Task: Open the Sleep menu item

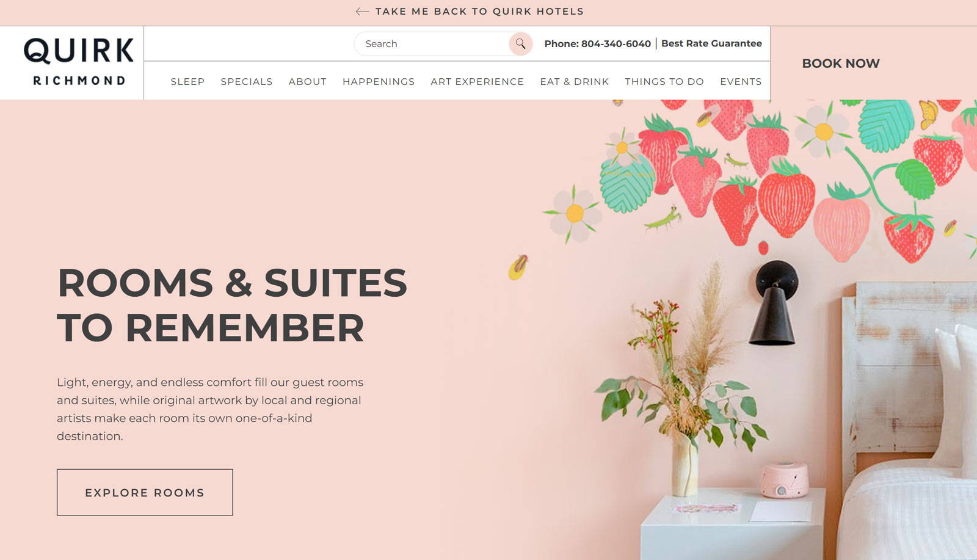Action: [187, 81]
